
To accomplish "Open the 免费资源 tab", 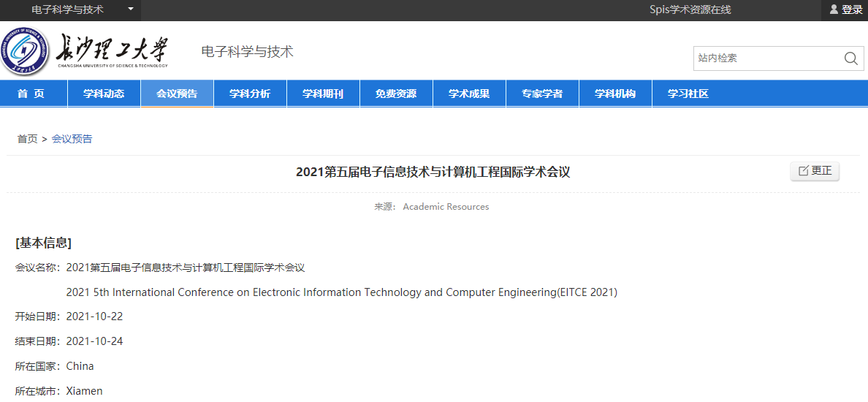I will [396, 94].
